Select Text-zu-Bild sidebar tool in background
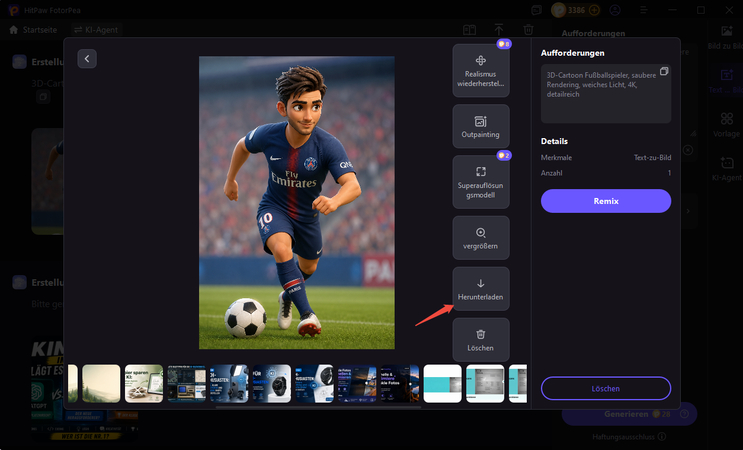 (x=726, y=81)
